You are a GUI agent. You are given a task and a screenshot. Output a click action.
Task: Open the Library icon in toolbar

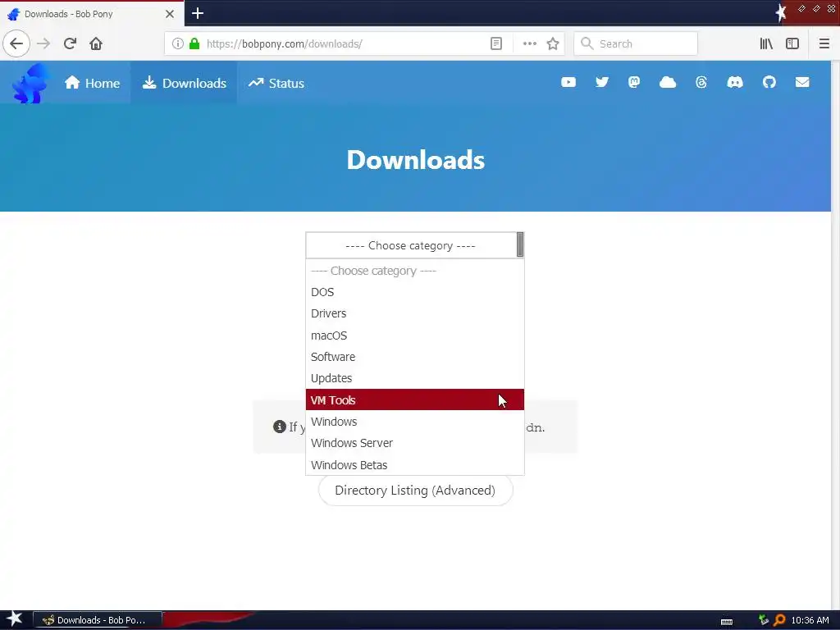(766, 43)
